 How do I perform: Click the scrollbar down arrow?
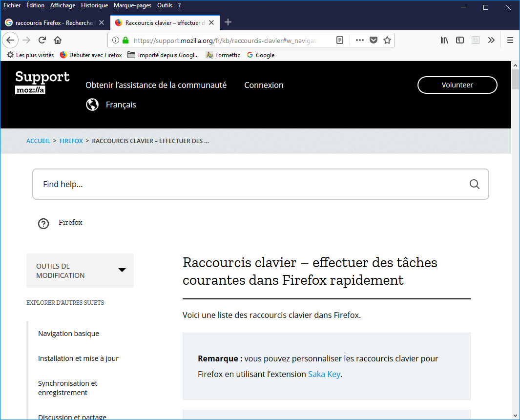pos(515,415)
